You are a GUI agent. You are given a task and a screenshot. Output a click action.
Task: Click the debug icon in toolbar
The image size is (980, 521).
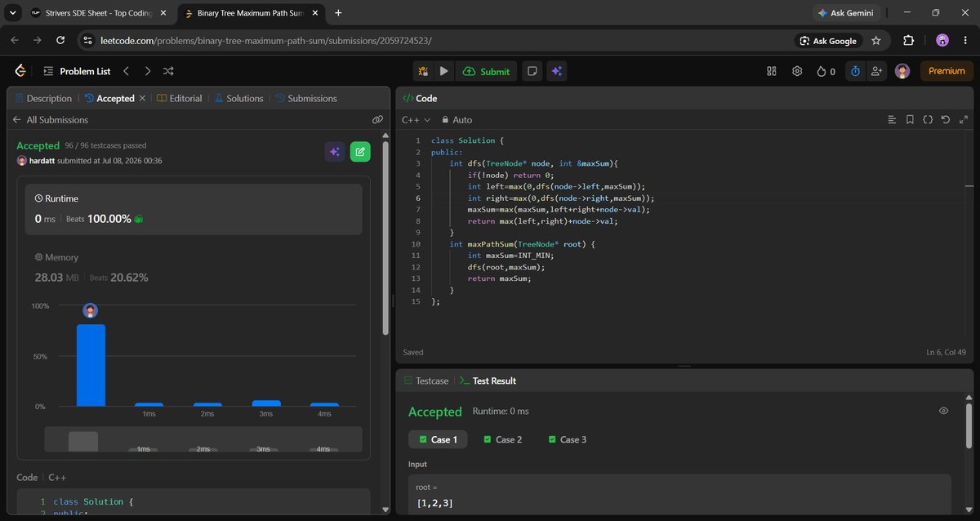coord(423,71)
